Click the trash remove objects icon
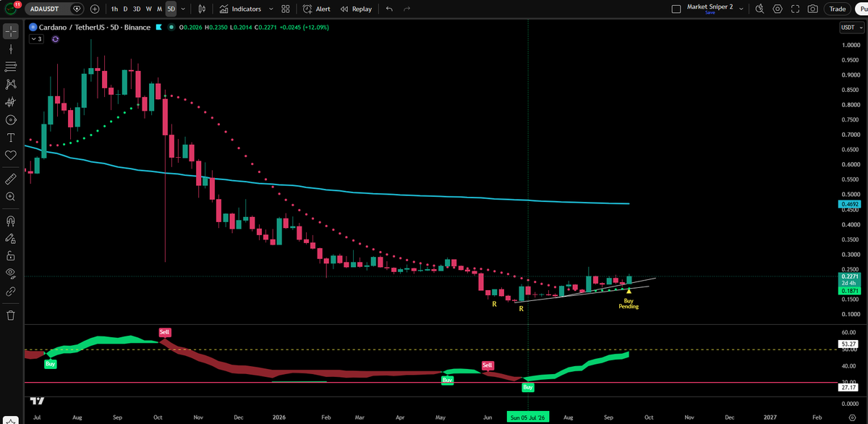This screenshot has height=424, width=868. [x=11, y=315]
